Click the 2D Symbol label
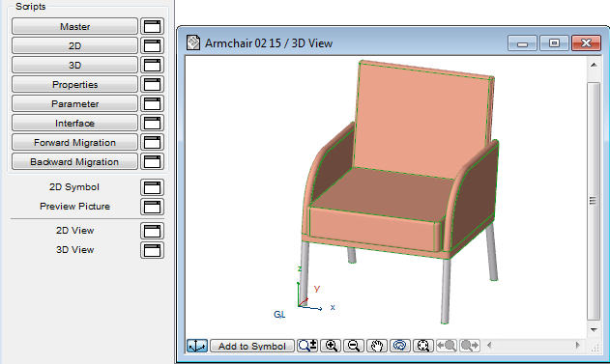The width and height of the screenshot is (610, 364). 74,187
